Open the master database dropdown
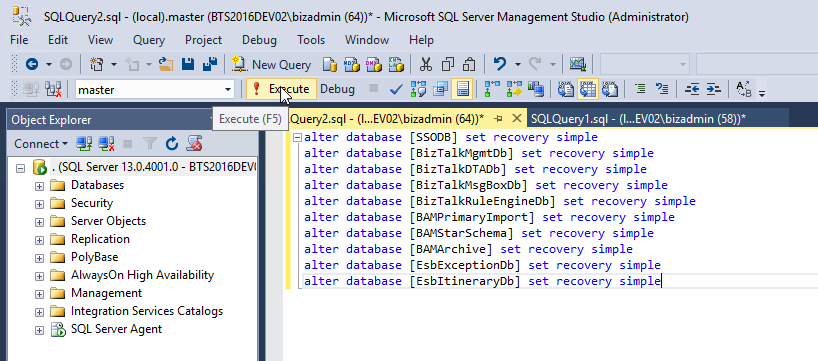Image resolution: width=818 pixels, height=361 pixels. pos(227,90)
